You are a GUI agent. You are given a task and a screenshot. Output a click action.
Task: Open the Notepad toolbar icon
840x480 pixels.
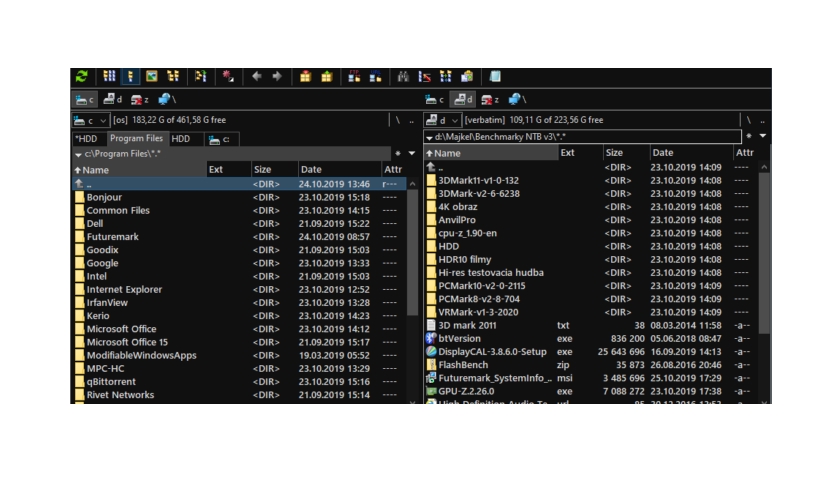pyautogui.click(x=495, y=77)
